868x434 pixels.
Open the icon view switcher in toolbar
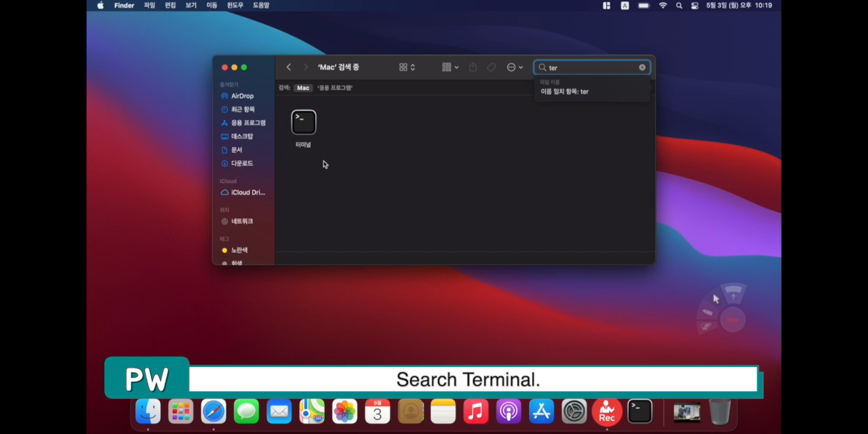407,67
